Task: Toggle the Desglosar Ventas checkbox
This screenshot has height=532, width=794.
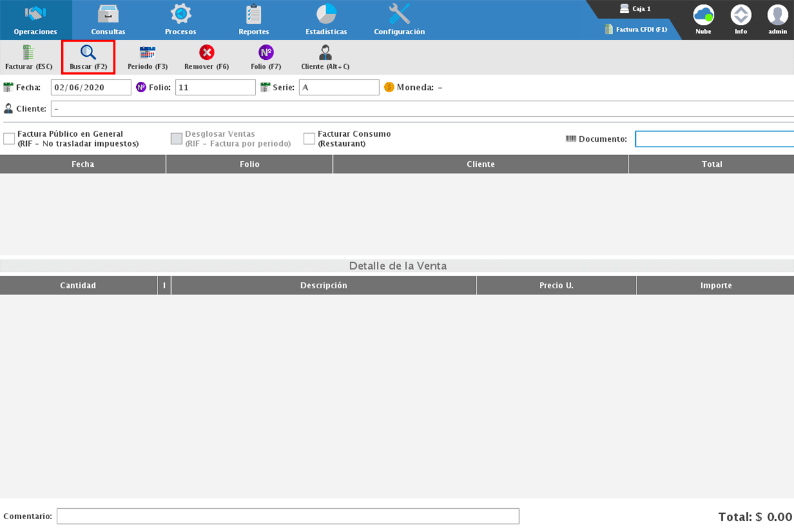Action: click(x=177, y=139)
